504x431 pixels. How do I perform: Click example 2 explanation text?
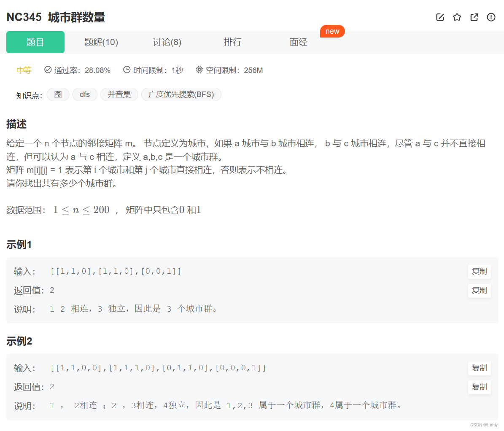226,405
